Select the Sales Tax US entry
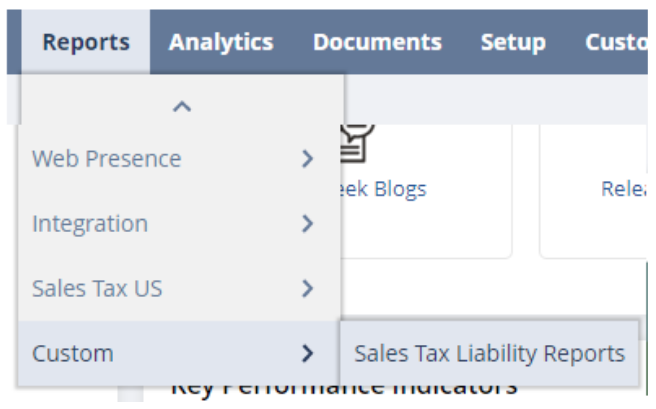656x409 pixels. [97, 289]
